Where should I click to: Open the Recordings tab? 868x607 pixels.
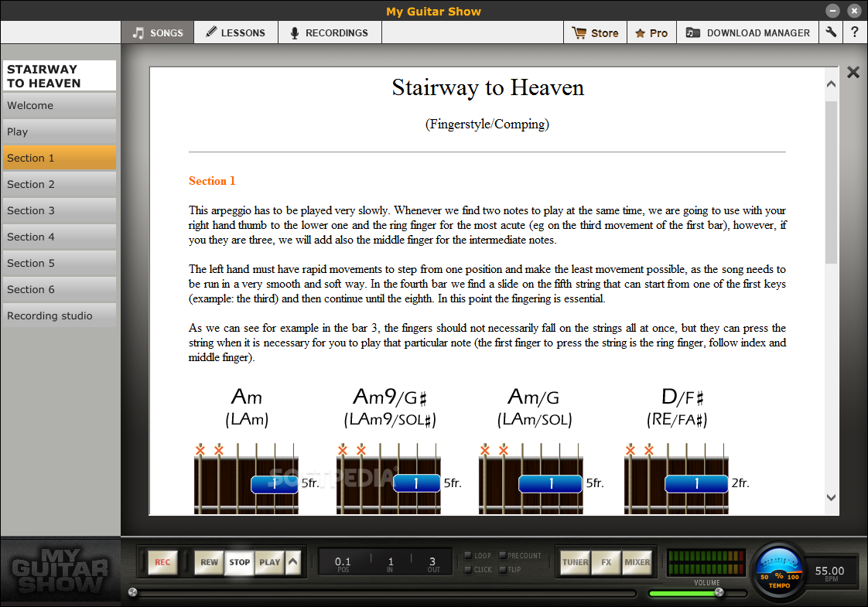point(330,32)
